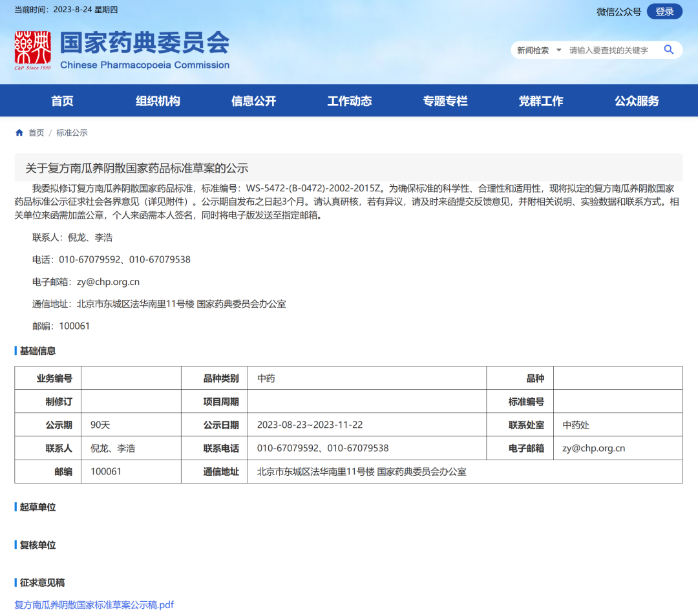Click the 征求意见稿 section heading
Screen dimensions: 698x616
coord(42,582)
